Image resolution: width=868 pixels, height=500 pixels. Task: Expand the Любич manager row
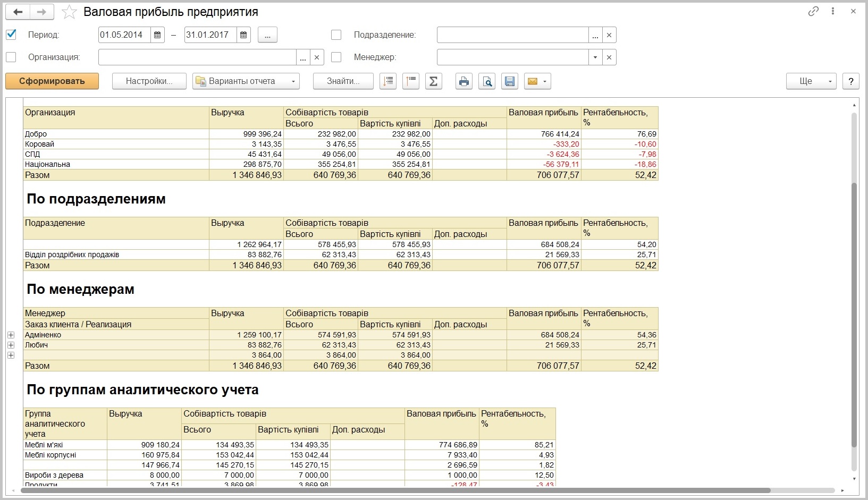click(x=11, y=345)
